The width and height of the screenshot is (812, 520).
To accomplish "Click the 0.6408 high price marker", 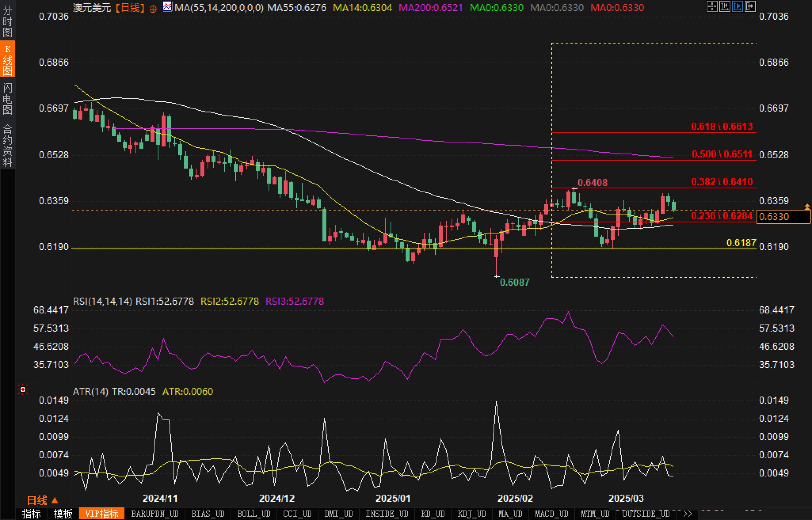I will point(592,182).
